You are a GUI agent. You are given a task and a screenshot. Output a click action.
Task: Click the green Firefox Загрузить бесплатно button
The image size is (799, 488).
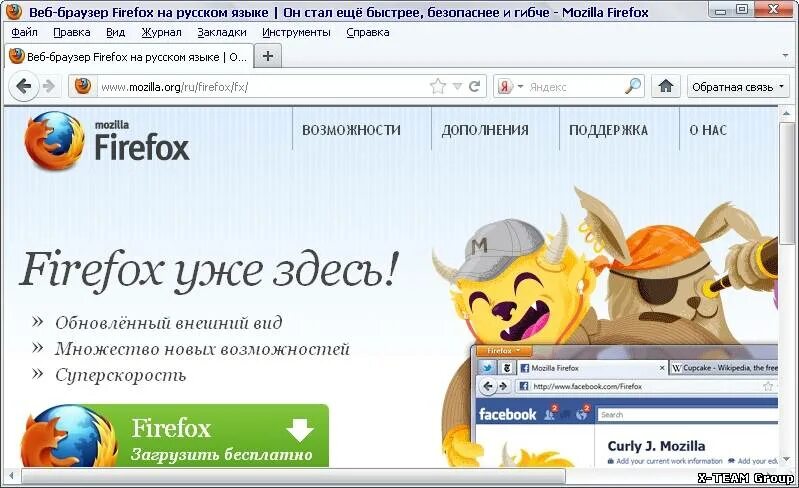pos(175,436)
